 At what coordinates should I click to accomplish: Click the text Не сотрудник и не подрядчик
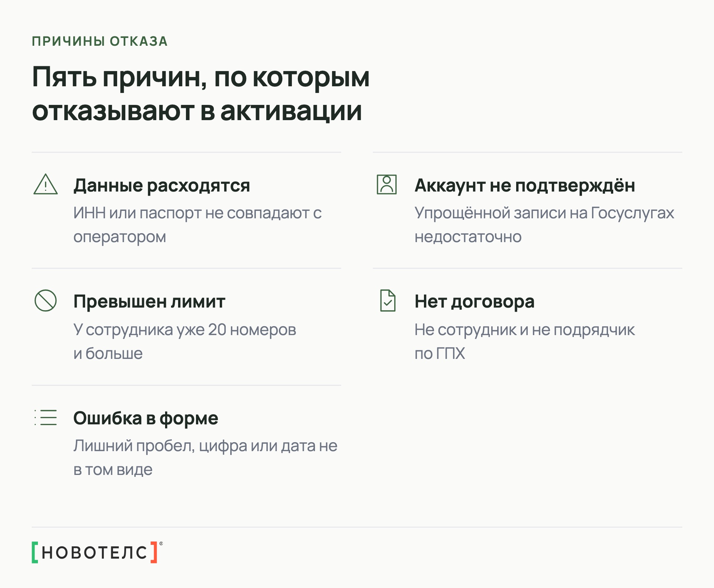click(525, 330)
